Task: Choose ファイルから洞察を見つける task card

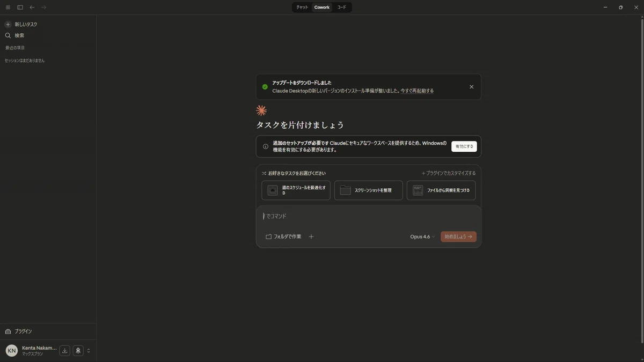Action: point(441,190)
